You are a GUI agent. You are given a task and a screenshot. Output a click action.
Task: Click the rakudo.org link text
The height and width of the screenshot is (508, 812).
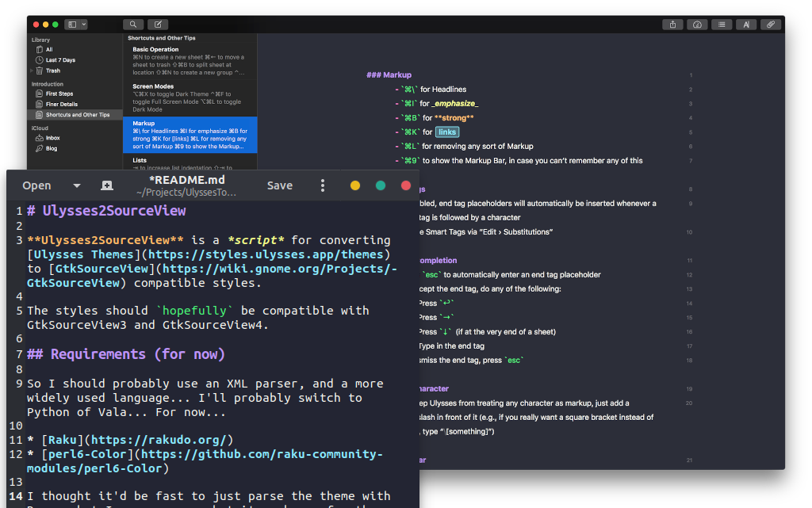(159, 440)
